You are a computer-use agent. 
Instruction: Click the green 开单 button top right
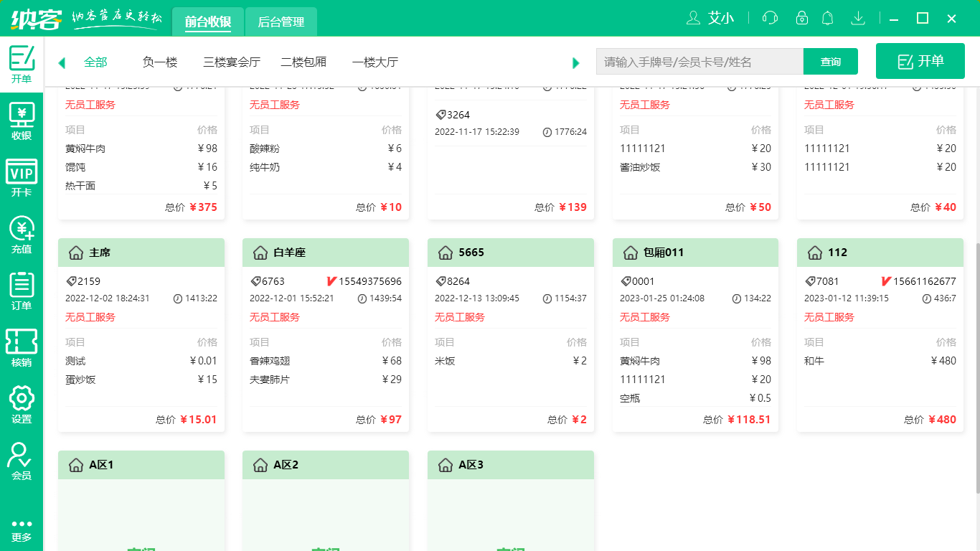tap(920, 61)
